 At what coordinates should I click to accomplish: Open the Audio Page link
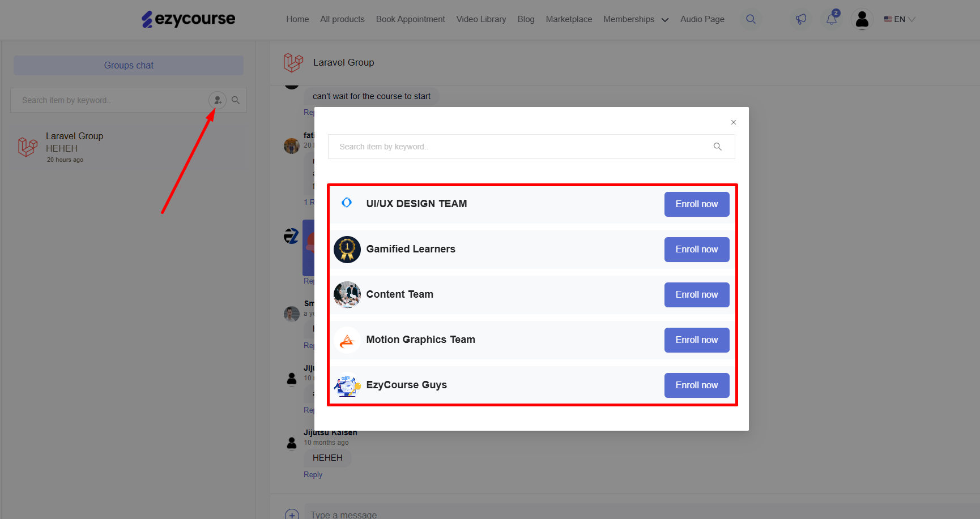coord(702,19)
